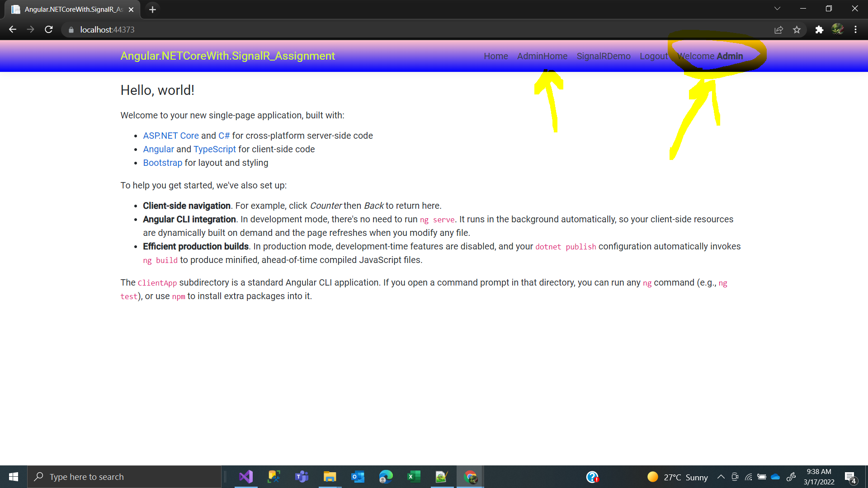Viewport: 868px width, 488px height.
Task: Open the ASP.NET Core link
Action: (x=171, y=136)
